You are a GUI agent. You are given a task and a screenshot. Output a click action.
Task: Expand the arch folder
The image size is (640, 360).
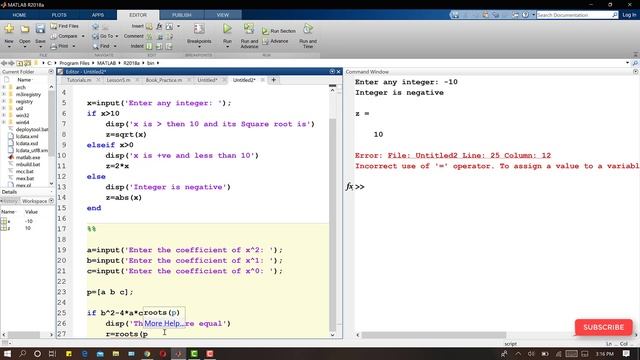click(x=4, y=87)
